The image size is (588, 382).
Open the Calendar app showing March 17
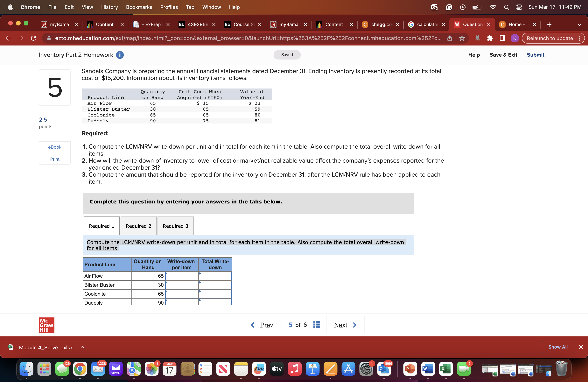(x=170, y=369)
